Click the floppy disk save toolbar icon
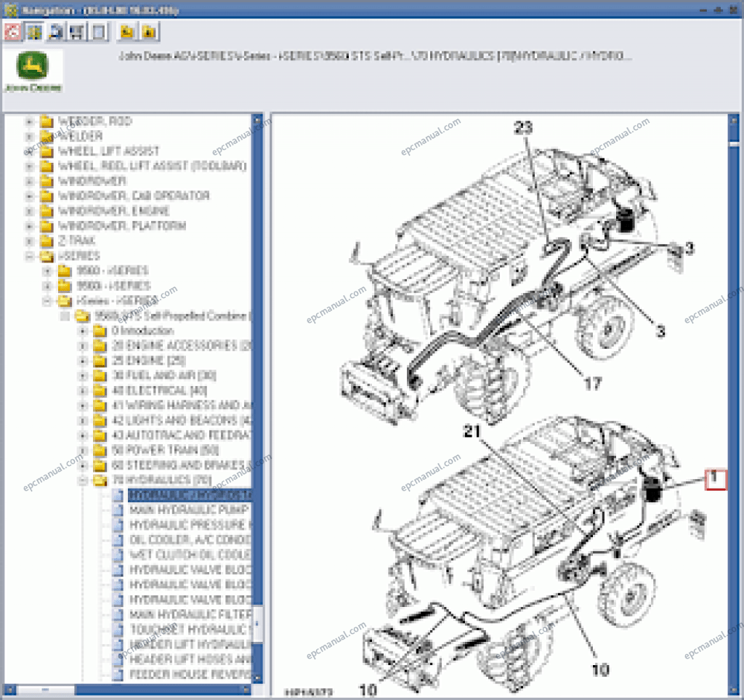 (x=77, y=32)
